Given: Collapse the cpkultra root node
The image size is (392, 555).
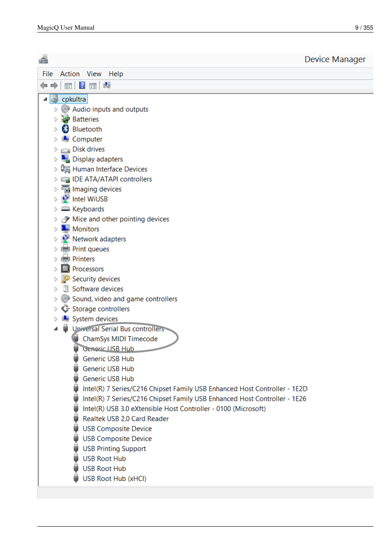Looking at the screenshot, I should point(45,99).
